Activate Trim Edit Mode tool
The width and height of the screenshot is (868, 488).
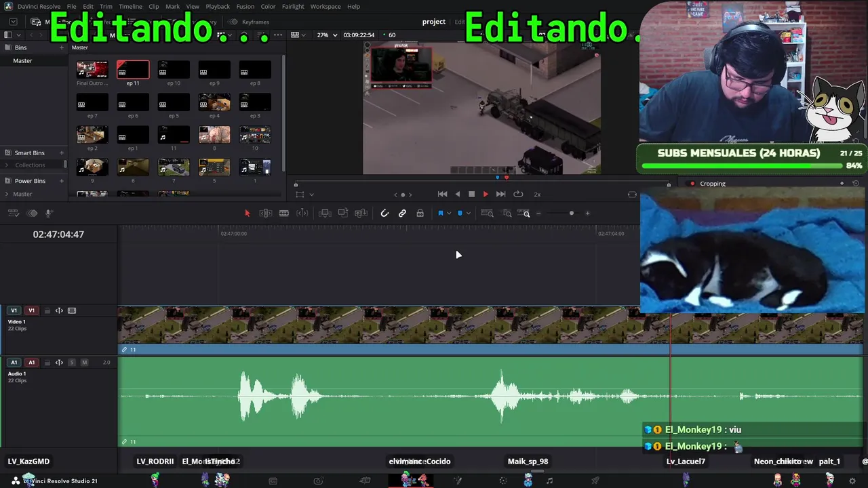pyautogui.click(x=266, y=213)
